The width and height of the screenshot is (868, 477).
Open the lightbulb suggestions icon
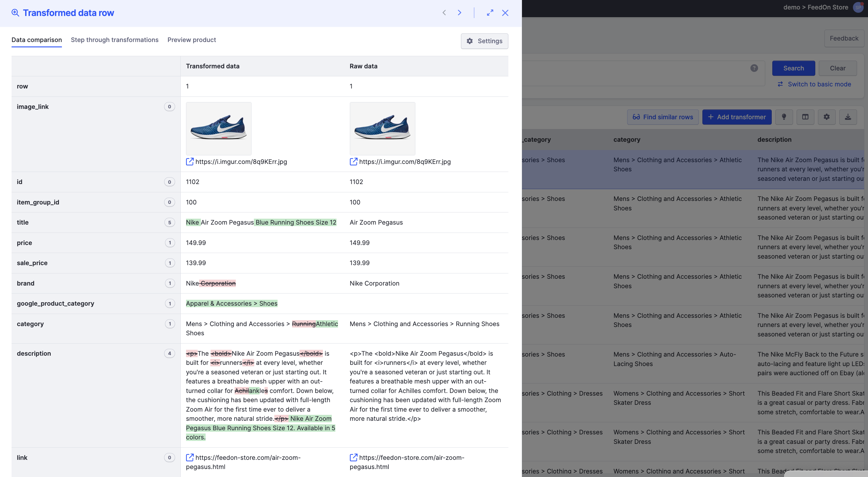[x=784, y=117]
